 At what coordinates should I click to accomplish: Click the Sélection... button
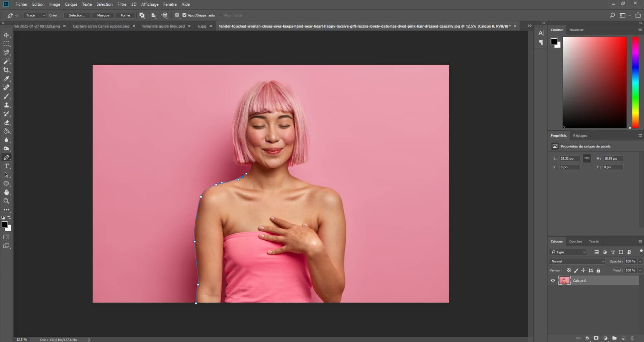tap(77, 15)
